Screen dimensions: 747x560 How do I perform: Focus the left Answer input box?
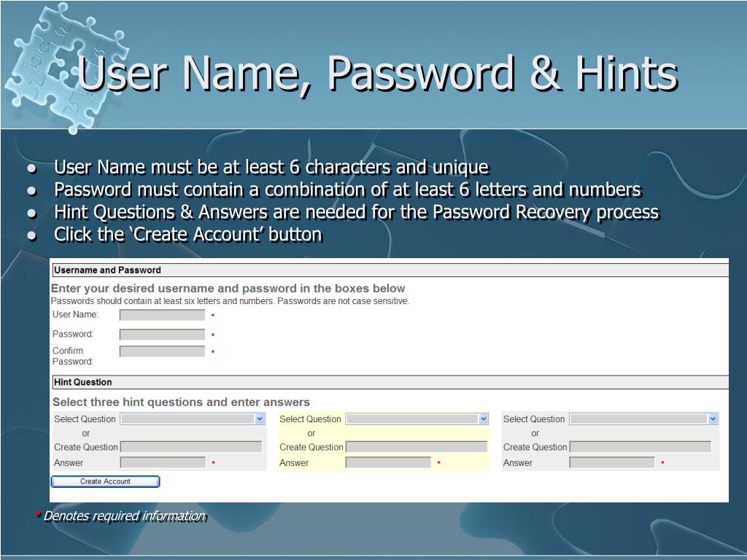163,463
